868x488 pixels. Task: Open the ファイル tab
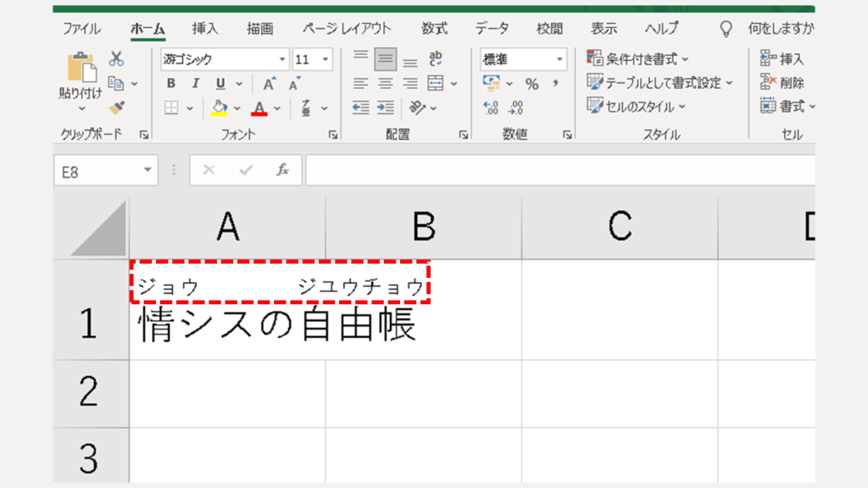81,29
